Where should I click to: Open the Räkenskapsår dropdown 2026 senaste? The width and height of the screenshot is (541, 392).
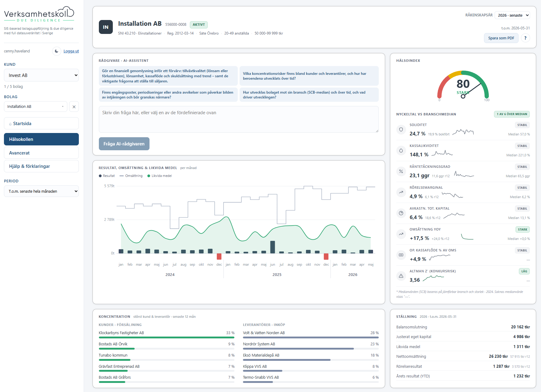512,15
